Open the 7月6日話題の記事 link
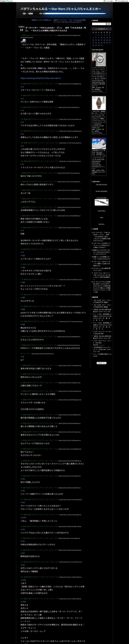This screenshot has height=644, width=129. click(x=122, y=1)
